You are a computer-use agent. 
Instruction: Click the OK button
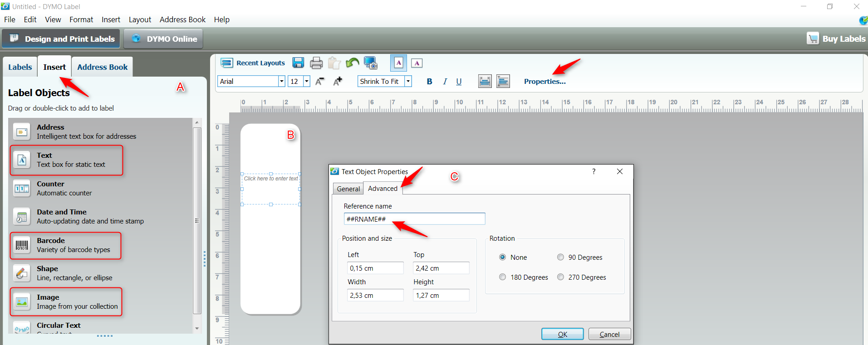(x=563, y=334)
